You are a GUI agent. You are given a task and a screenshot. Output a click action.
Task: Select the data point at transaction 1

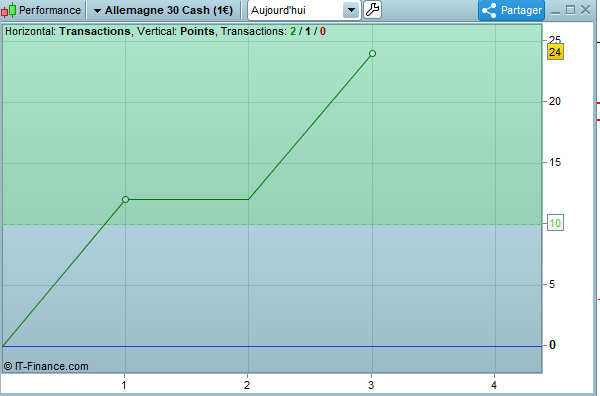point(125,199)
